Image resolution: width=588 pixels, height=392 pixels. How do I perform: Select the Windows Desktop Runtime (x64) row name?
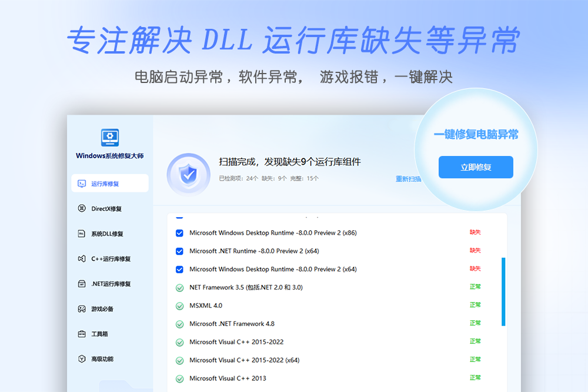[273, 269]
